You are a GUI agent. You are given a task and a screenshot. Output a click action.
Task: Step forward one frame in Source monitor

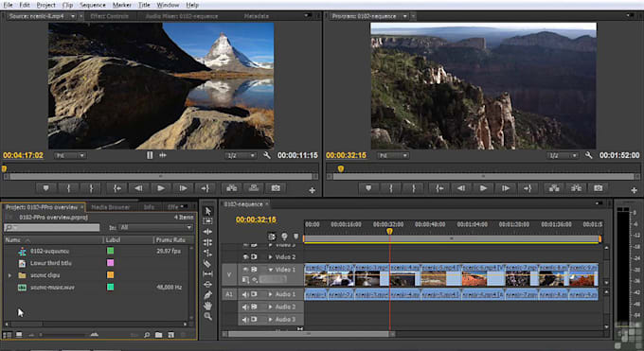[x=183, y=188]
